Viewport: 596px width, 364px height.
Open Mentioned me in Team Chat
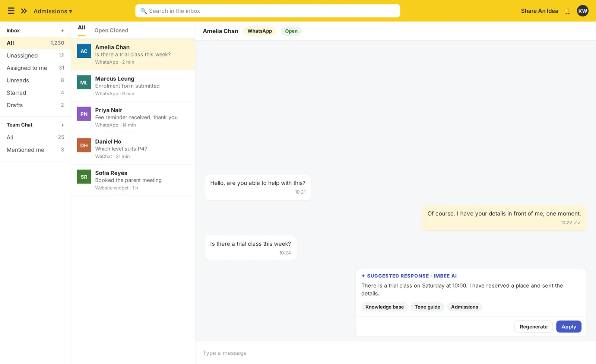[x=35, y=150]
